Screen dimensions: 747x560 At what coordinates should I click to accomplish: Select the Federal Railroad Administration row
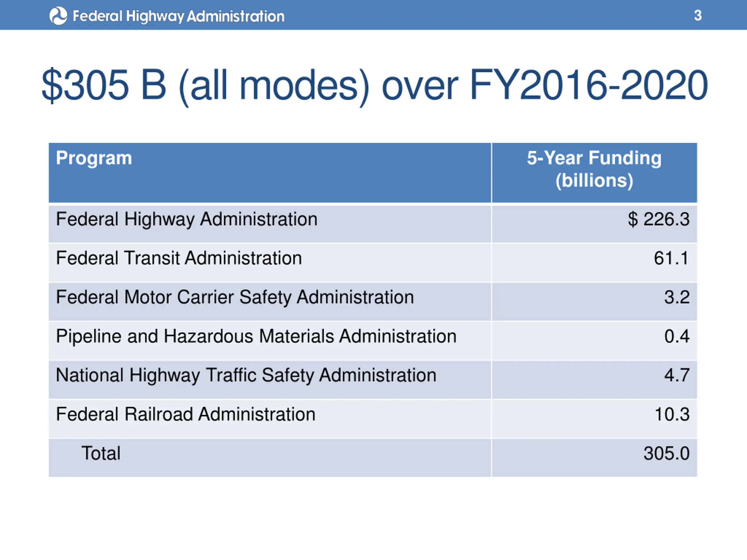[x=185, y=414]
